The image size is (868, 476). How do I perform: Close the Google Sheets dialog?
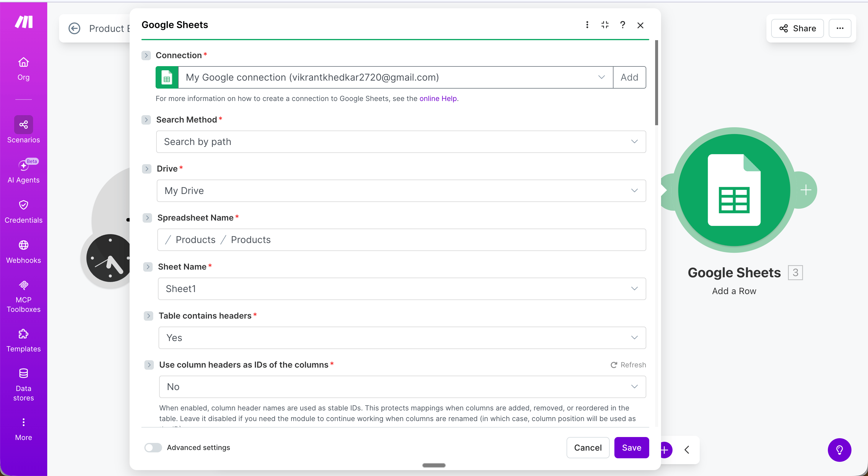pyautogui.click(x=641, y=25)
